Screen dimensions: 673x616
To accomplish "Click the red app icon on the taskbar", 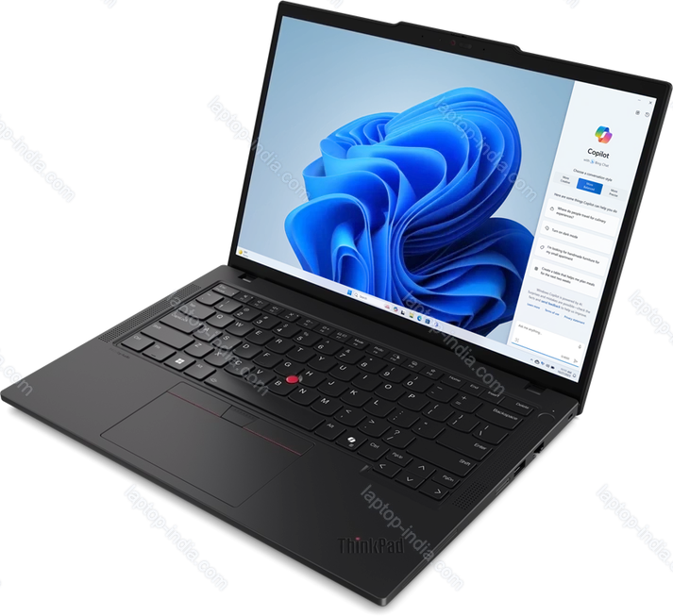I will [x=387, y=307].
